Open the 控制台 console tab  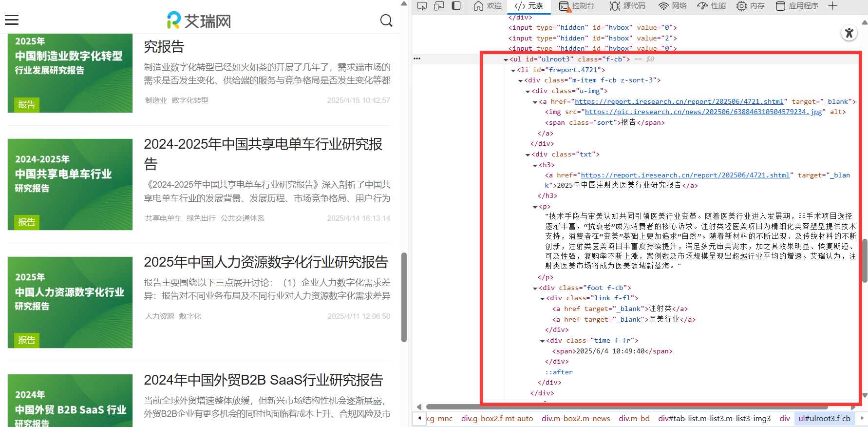coord(577,6)
